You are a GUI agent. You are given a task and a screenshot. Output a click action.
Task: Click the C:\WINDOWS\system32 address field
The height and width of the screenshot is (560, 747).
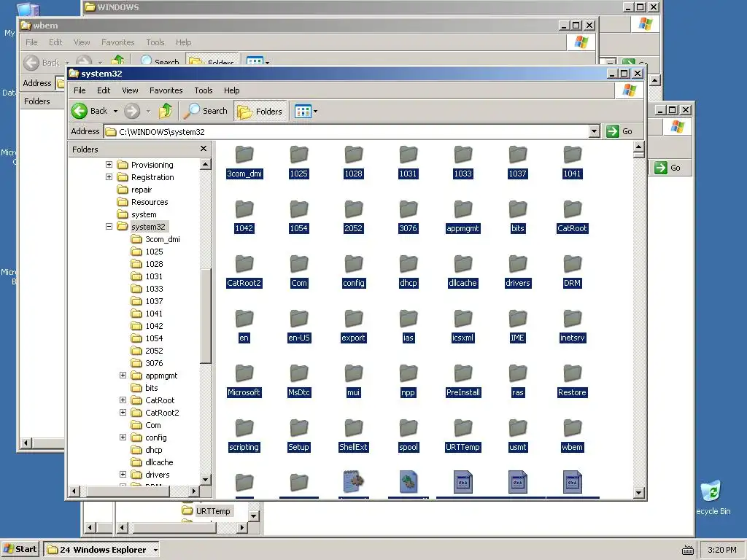tap(347, 132)
